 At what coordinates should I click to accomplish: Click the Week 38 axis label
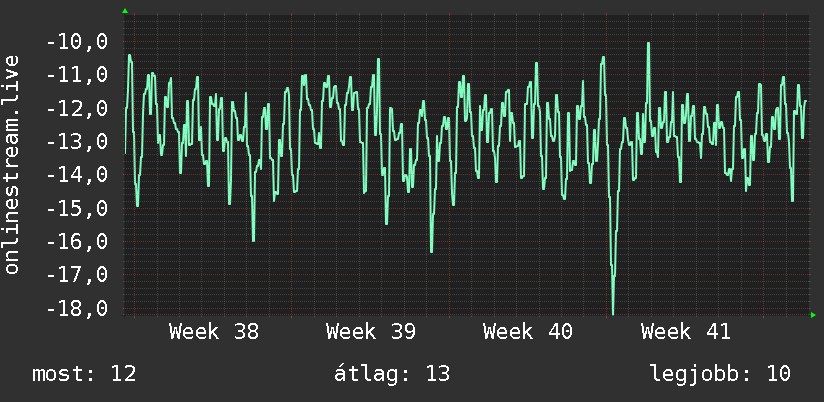[213, 332]
